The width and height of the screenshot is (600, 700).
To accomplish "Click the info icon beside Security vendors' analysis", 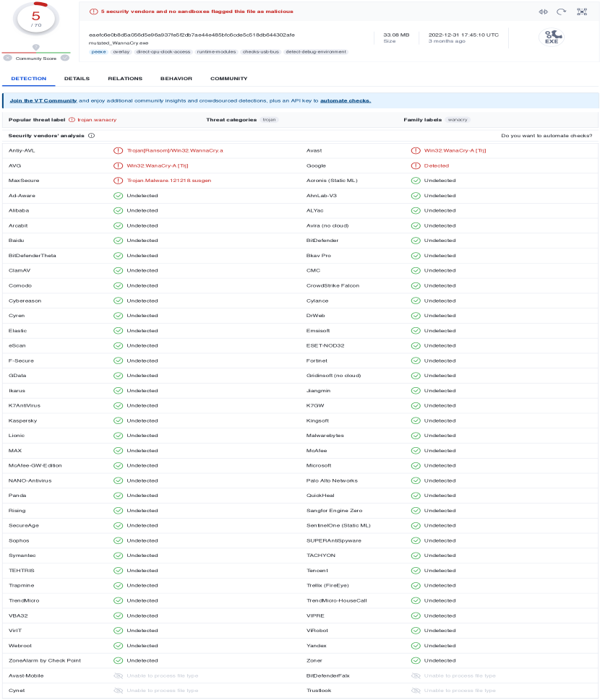I will click(91, 136).
